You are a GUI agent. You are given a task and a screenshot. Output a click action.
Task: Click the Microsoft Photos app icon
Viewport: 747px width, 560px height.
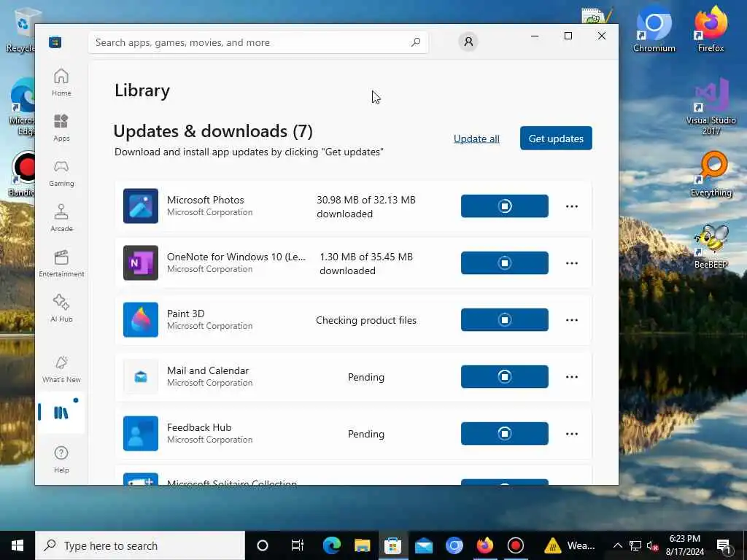tap(141, 206)
